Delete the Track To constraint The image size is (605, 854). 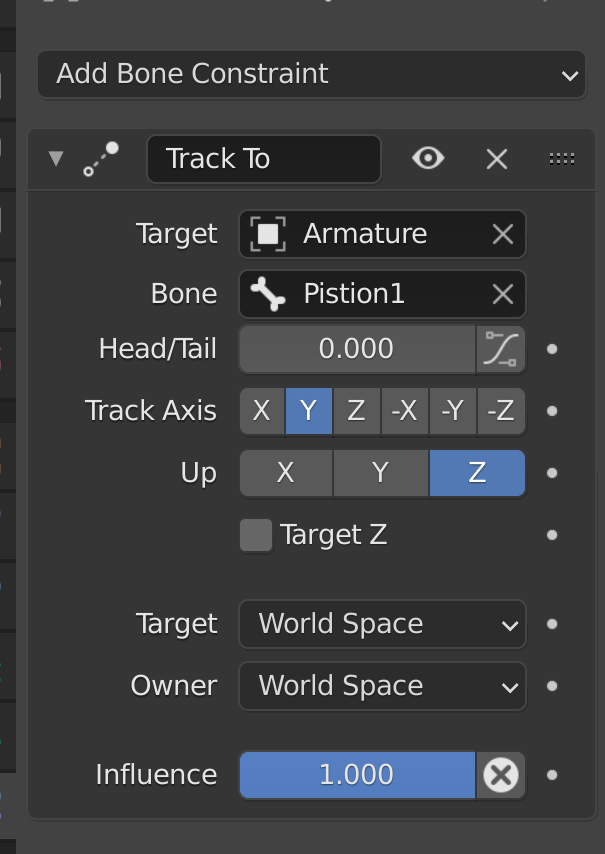click(x=497, y=159)
